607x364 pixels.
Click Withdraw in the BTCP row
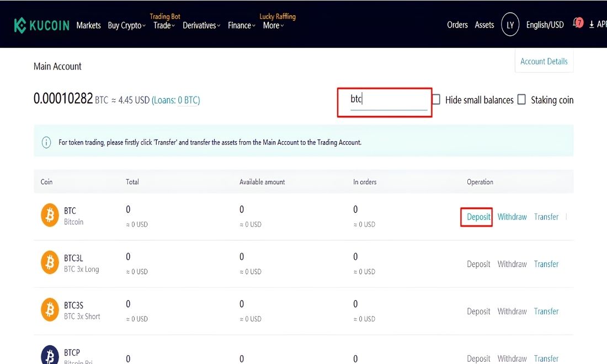[512, 358]
